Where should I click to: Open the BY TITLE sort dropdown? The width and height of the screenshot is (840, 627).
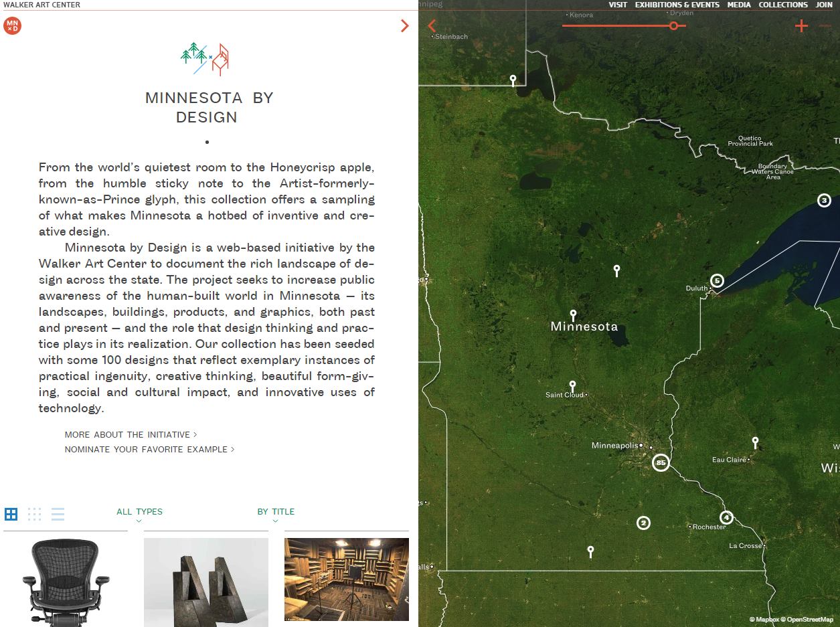click(x=276, y=513)
